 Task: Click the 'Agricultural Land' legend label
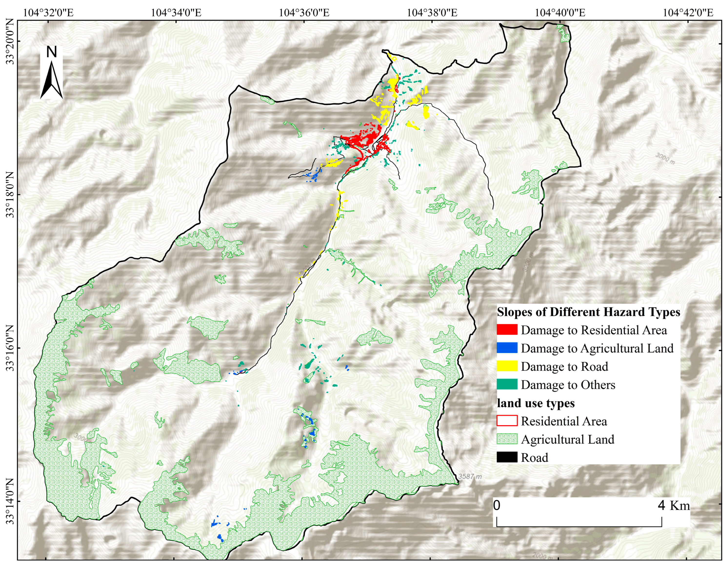click(x=567, y=439)
